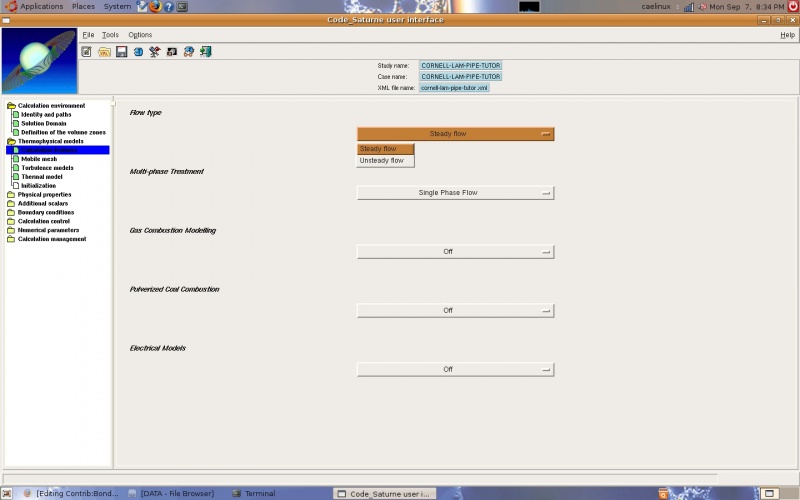Click the save floppy disk icon

tap(121, 52)
